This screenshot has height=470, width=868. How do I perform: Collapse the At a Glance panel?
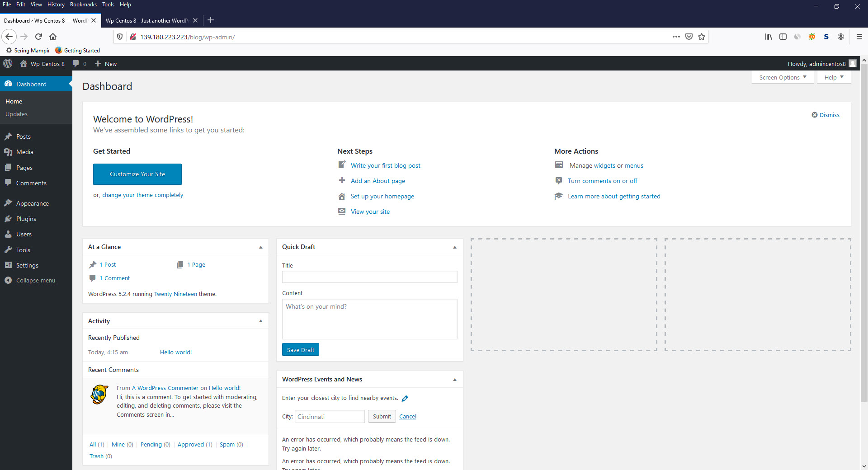pyautogui.click(x=261, y=247)
